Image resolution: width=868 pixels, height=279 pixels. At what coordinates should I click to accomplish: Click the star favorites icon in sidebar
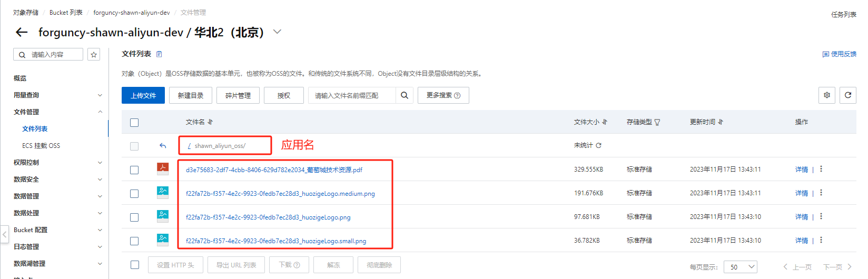tap(94, 54)
